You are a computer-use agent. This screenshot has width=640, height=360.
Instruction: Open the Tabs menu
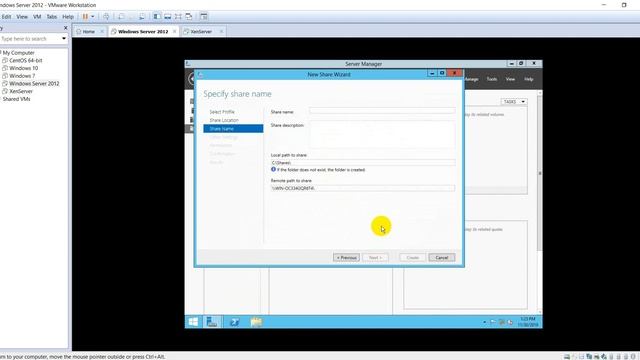point(51,17)
